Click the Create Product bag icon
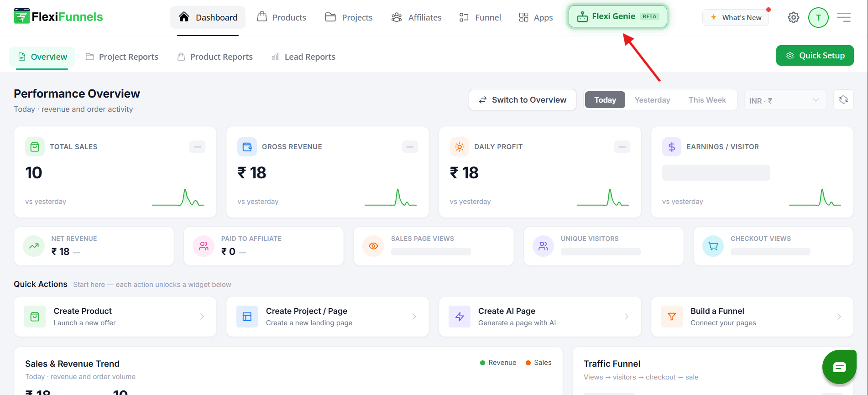The image size is (868, 395). pos(35,317)
